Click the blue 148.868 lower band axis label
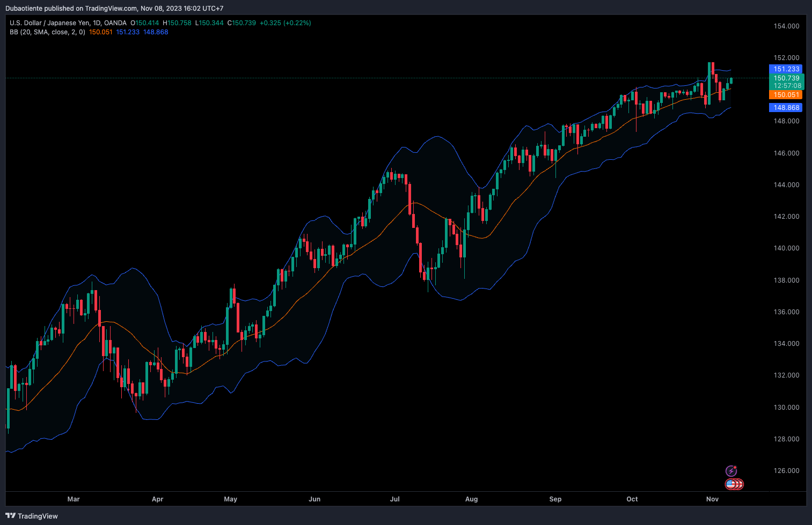 (x=786, y=108)
